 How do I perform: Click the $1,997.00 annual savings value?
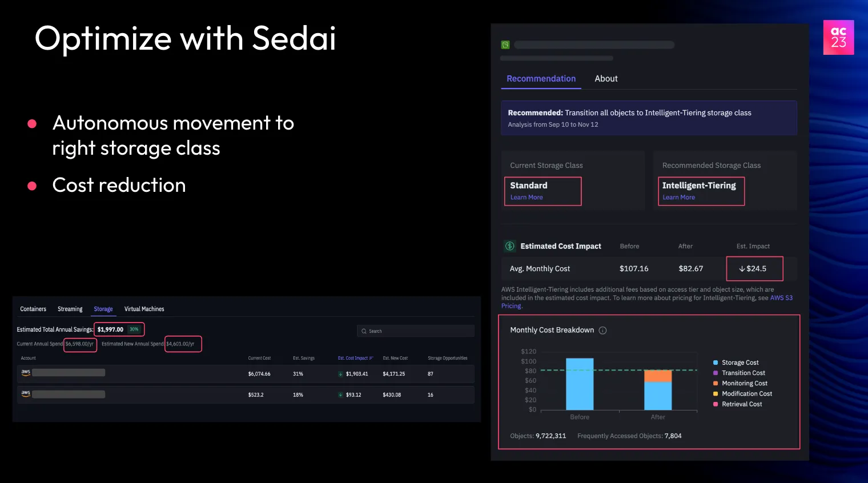click(110, 329)
